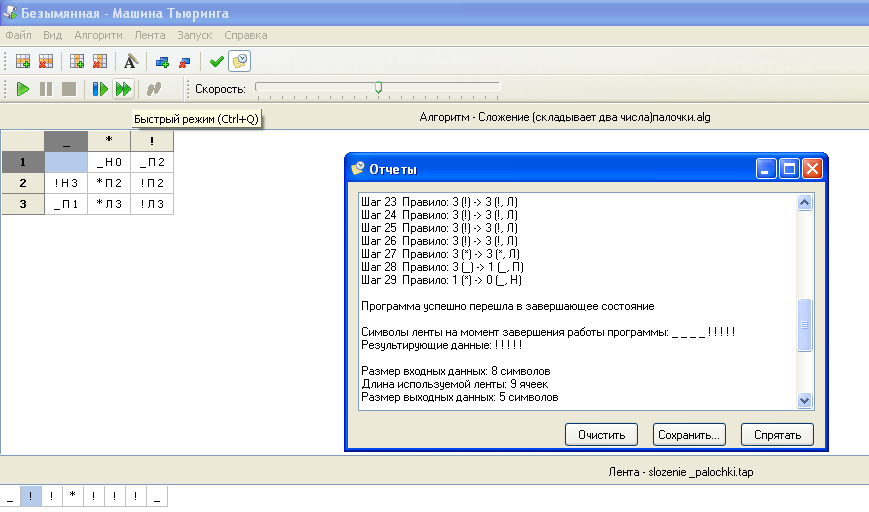Click the Сохранить... button in reports

click(x=689, y=435)
